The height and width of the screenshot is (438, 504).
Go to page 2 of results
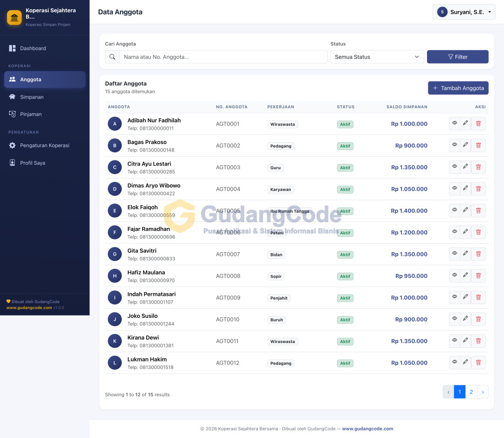(x=471, y=392)
